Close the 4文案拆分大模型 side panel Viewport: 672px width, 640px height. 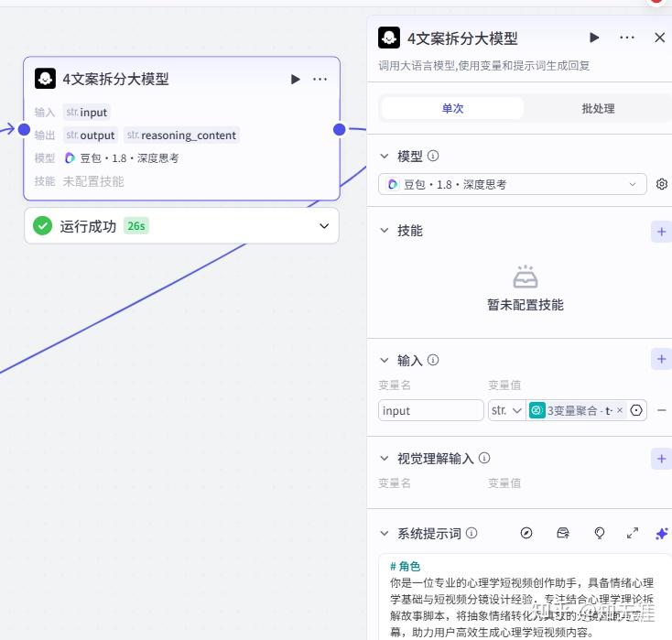[x=659, y=38]
